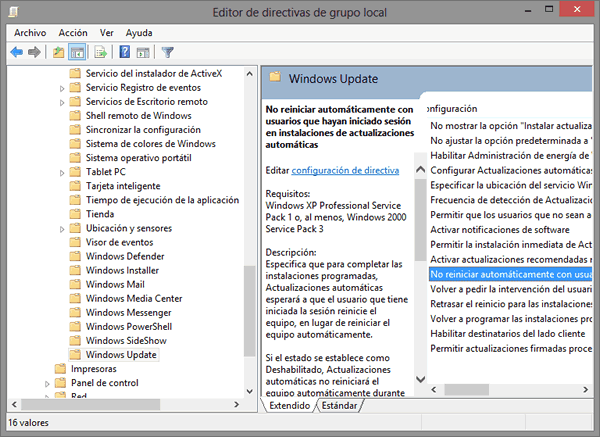Toggle the show/hide console tree icon

click(x=77, y=52)
